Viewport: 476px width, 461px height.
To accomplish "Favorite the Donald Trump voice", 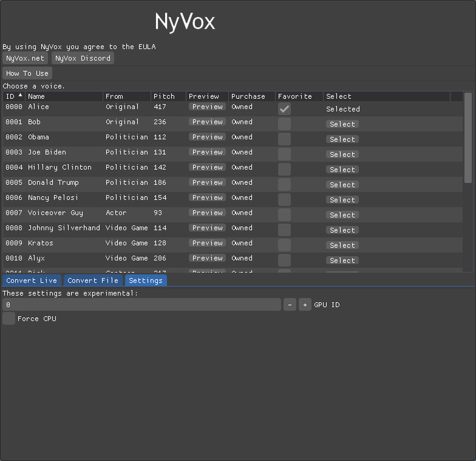I will (x=284, y=185).
